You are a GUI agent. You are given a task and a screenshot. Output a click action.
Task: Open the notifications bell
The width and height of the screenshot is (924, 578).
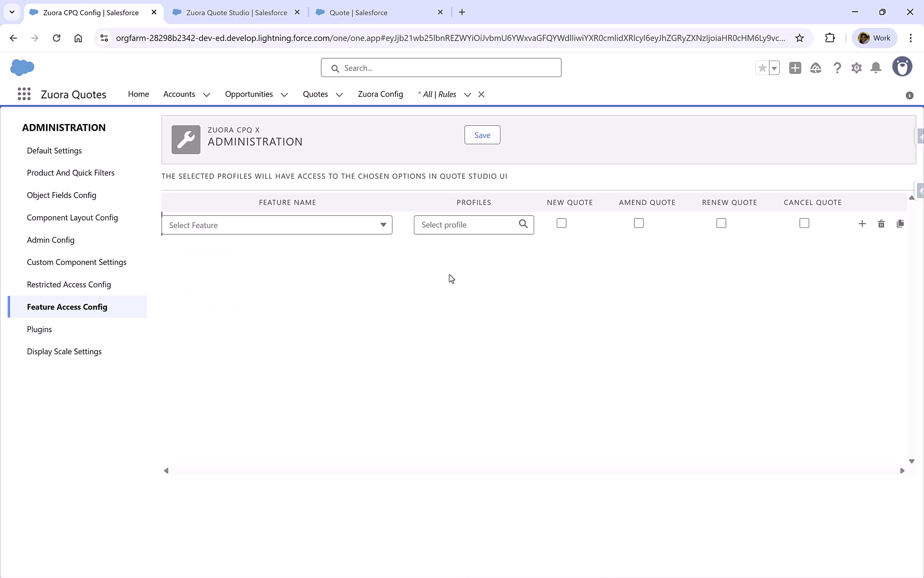pos(876,68)
